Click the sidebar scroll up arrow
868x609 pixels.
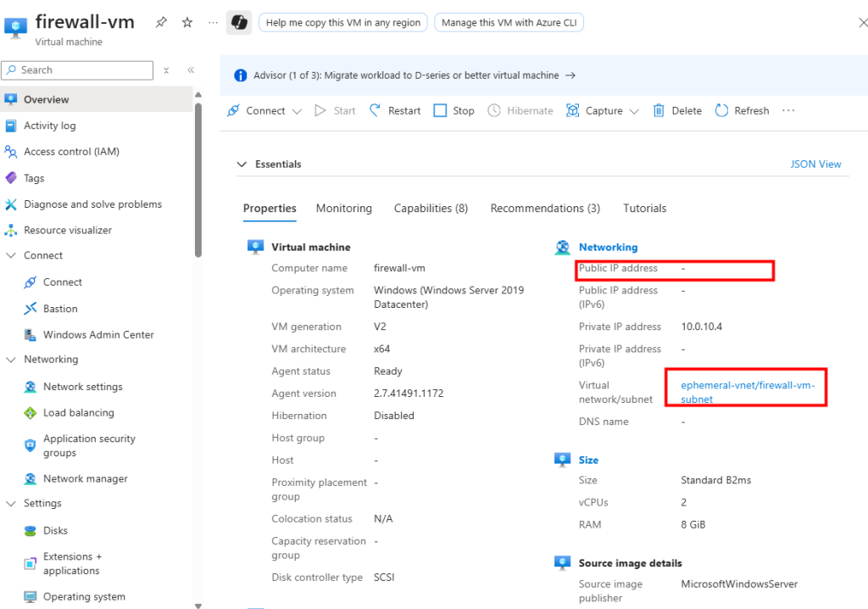(x=198, y=95)
